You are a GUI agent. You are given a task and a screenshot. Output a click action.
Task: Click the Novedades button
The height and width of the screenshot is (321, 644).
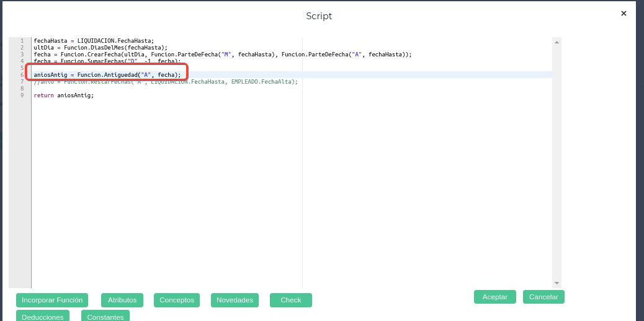tap(235, 300)
